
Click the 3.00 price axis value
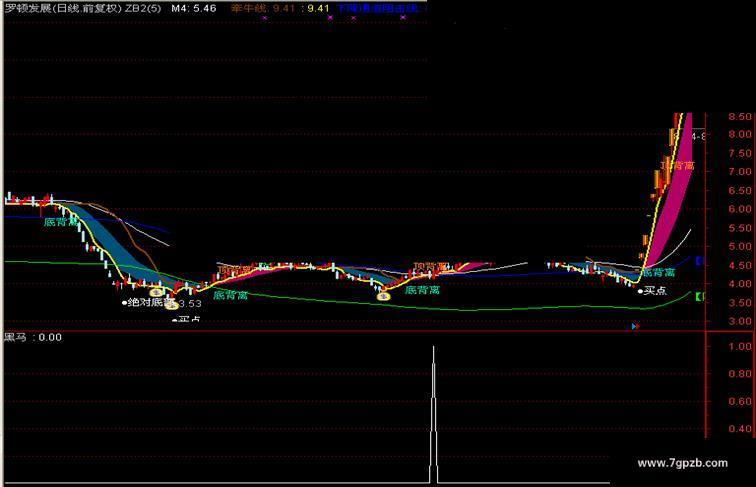pyautogui.click(x=740, y=321)
